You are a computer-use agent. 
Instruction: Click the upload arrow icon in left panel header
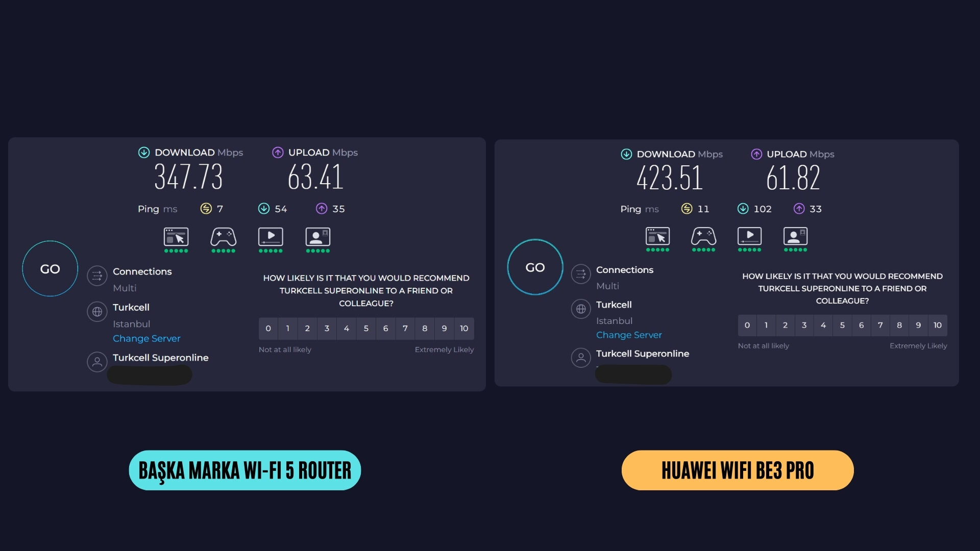point(278,152)
